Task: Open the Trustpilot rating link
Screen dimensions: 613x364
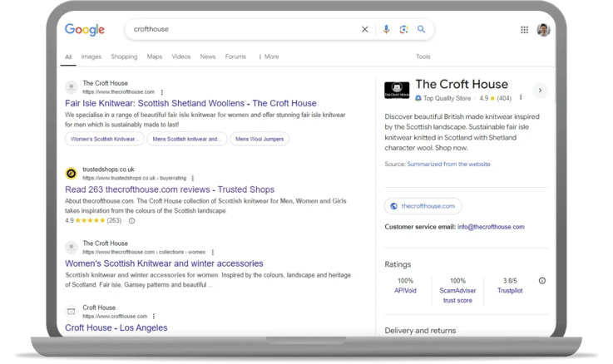Action: (510, 291)
